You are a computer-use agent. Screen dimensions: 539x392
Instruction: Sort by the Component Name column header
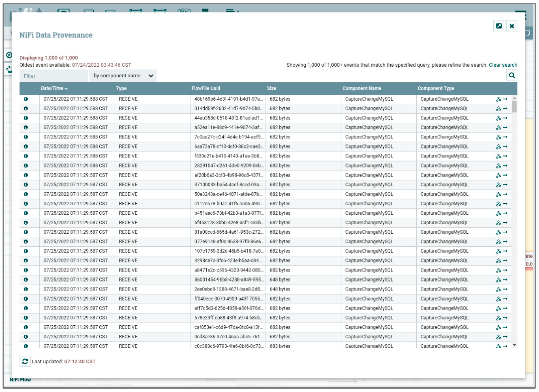pyautogui.click(x=361, y=88)
